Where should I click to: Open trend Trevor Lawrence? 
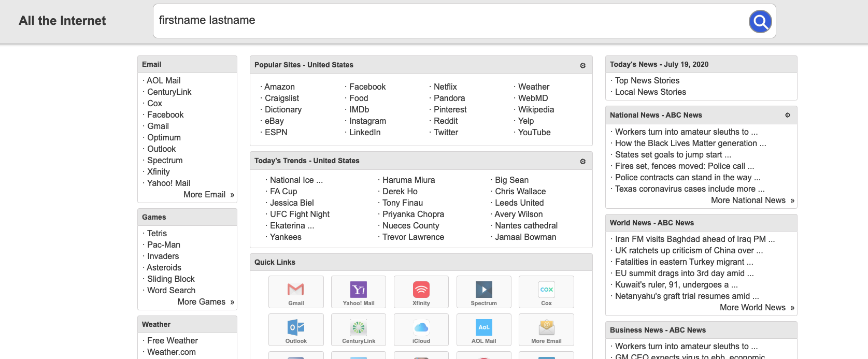413,237
